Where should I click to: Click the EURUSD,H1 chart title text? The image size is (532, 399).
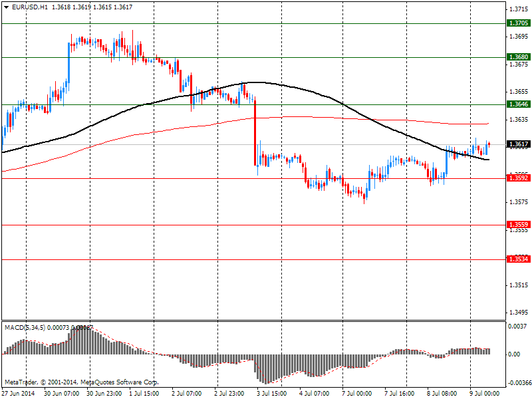click(30, 7)
